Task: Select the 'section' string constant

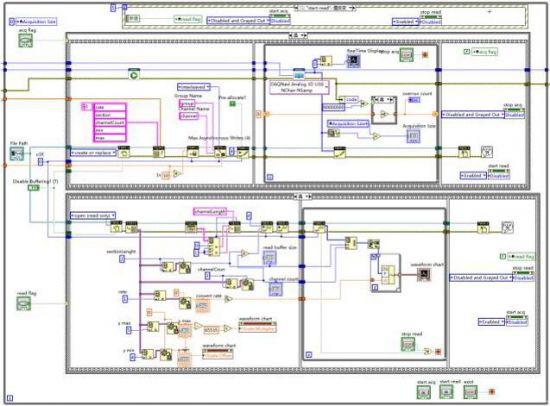Action: click(110, 115)
